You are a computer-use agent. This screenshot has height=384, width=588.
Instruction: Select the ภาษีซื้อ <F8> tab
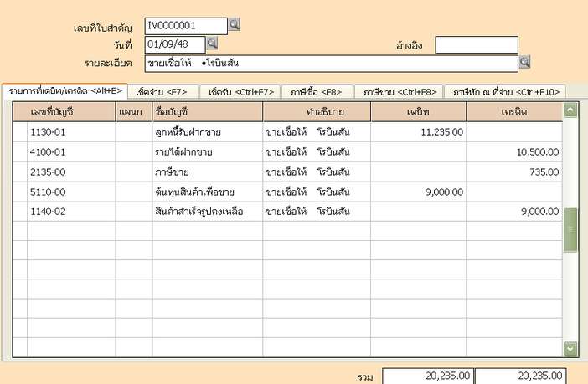(317, 91)
